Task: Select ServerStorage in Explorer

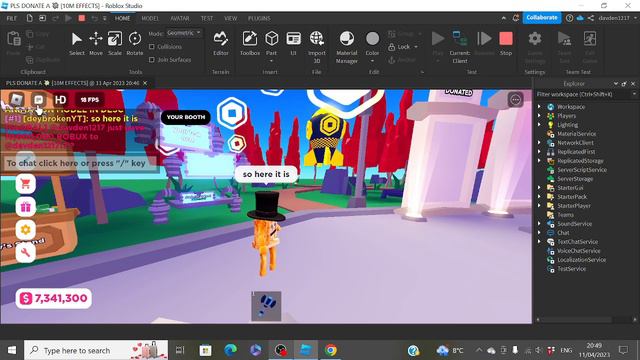Action: coord(575,179)
